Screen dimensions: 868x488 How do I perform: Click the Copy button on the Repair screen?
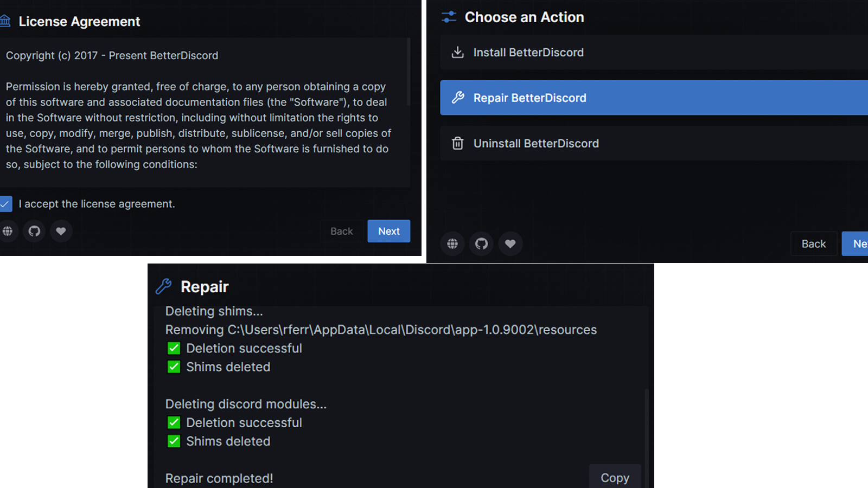(614, 478)
